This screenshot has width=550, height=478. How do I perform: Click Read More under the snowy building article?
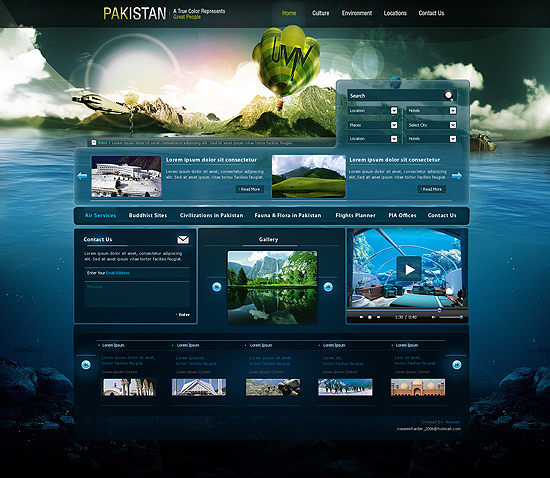coord(250,189)
